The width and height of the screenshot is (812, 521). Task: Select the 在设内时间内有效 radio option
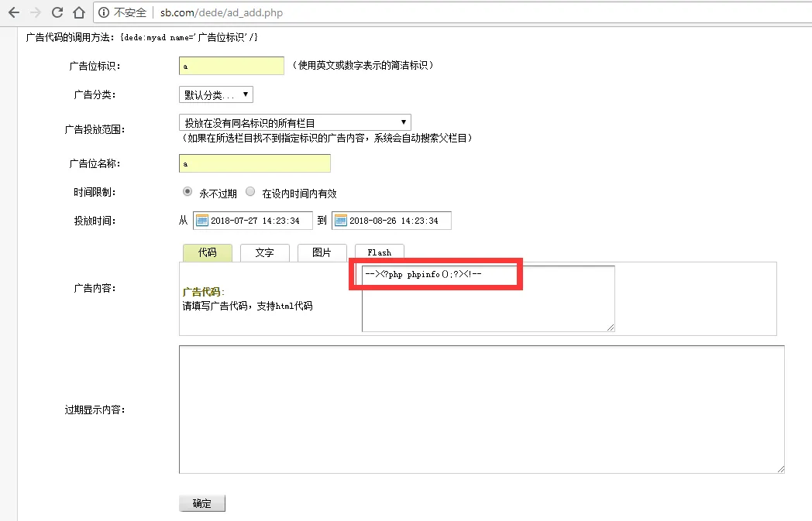[250, 192]
